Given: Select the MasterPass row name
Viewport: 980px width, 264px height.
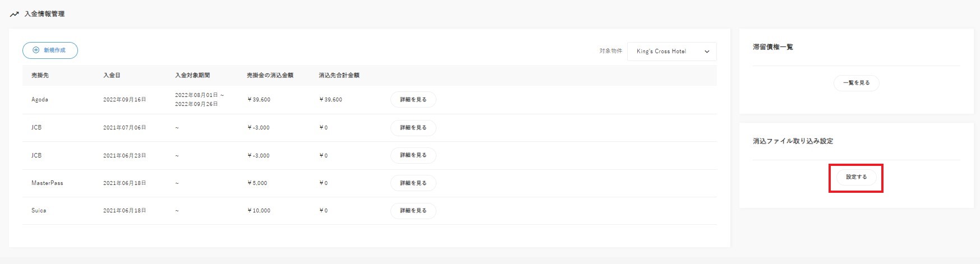Looking at the screenshot, I should 47,183.
